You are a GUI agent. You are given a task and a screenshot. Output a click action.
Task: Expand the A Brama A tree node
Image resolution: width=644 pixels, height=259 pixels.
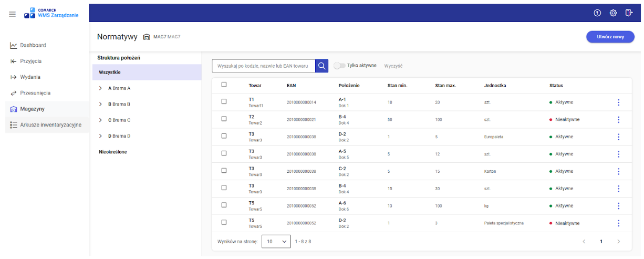[x=100, y=88]
